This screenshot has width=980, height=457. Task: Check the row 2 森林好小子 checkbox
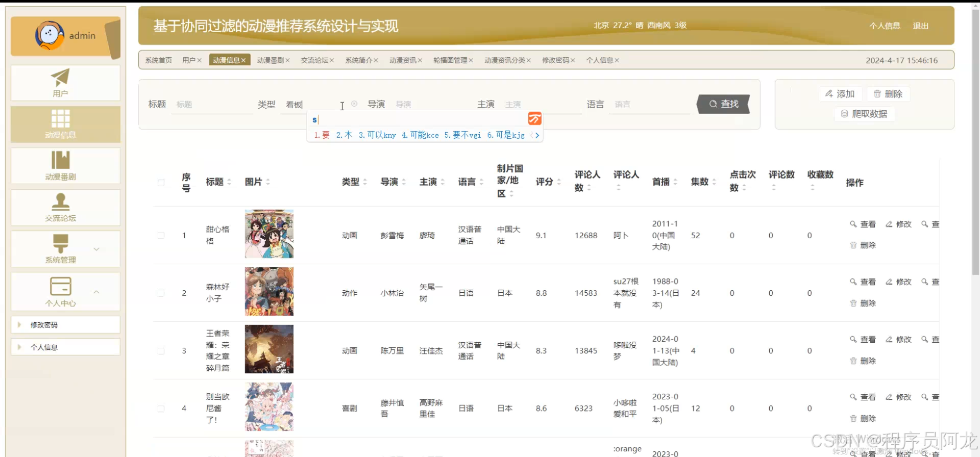pos(161,293)
